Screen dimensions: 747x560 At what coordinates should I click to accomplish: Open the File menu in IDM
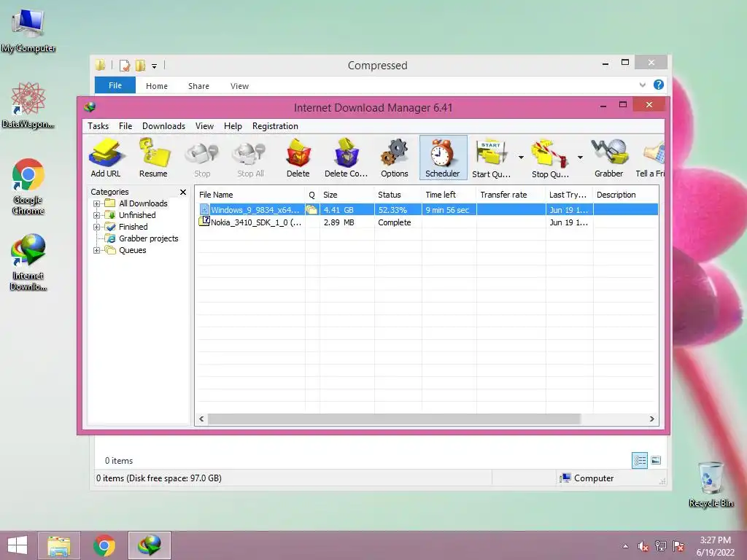[125, 126]
